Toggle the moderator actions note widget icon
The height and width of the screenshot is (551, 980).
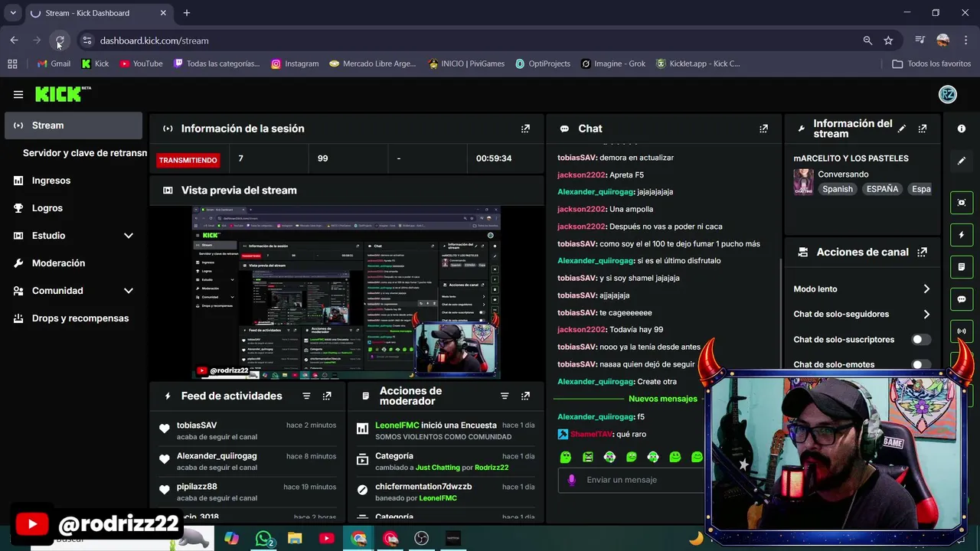click(x=962, y=267)
